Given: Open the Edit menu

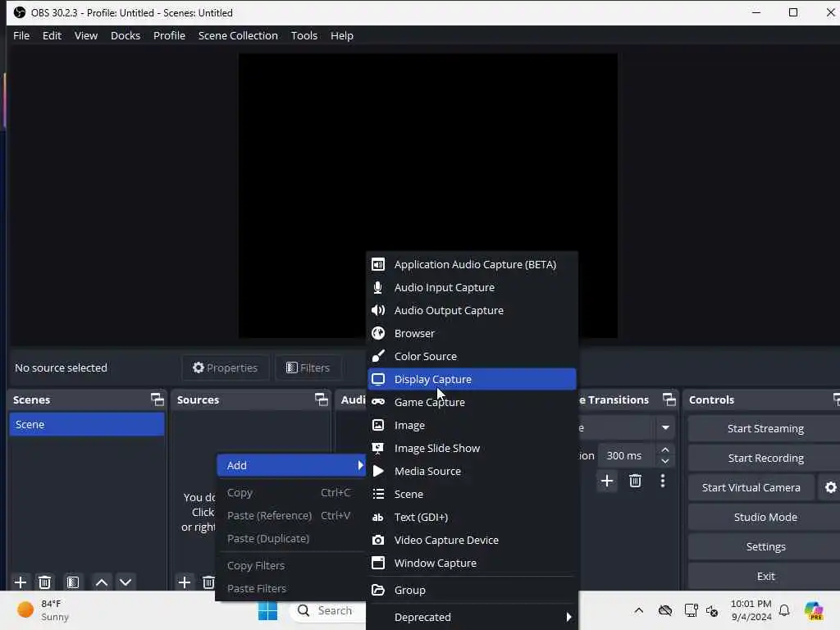Looking at the screenshot, I should [x=52, y=35].
